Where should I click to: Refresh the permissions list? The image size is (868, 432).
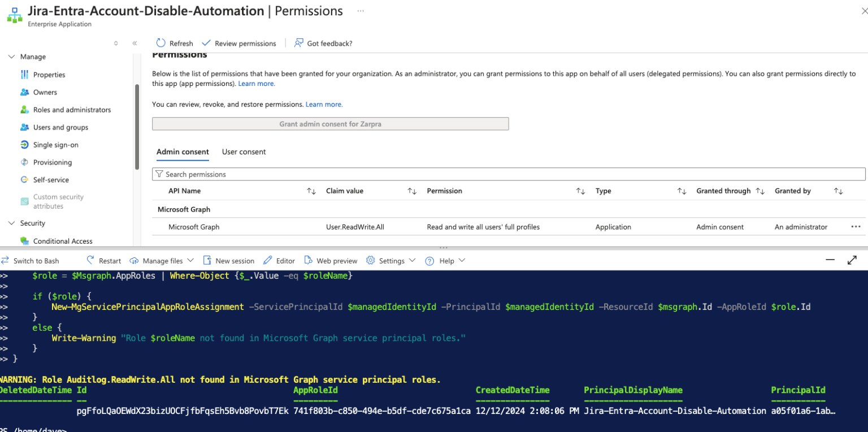174,43
